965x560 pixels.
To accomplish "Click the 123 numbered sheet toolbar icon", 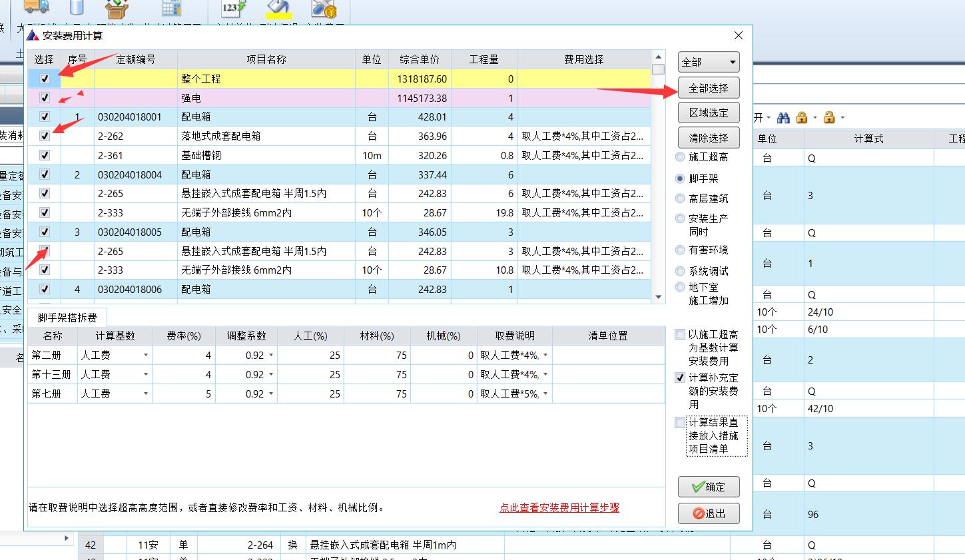I will pyautogui.click(x=233, y=8).
